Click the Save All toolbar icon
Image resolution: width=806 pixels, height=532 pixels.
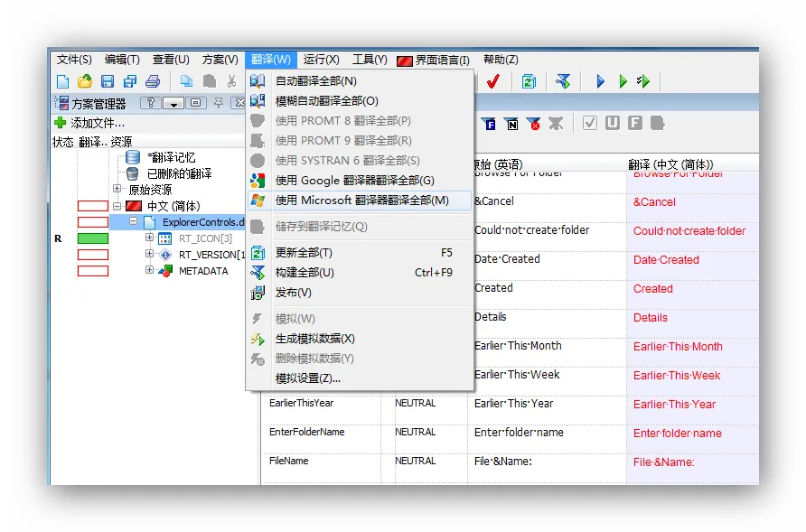pos(130,81)
